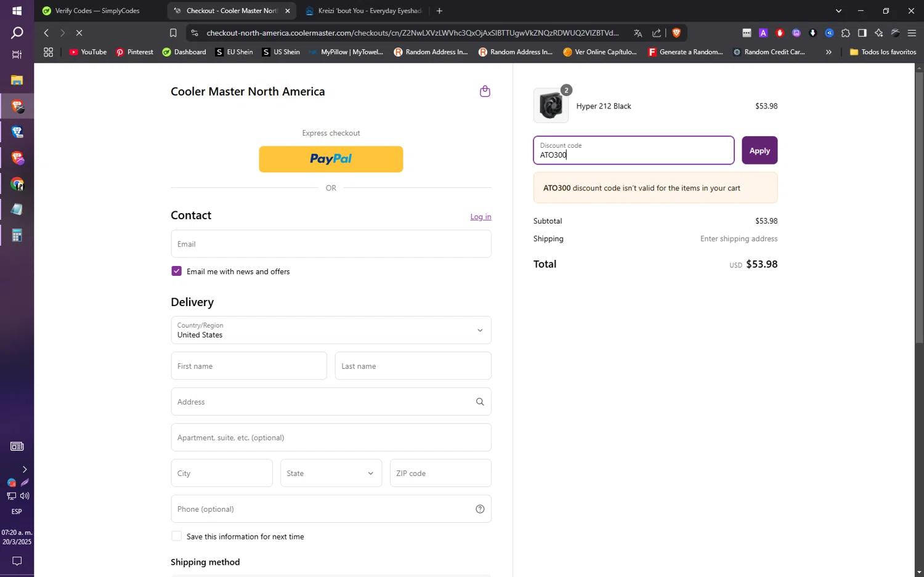This screenshot has height=577, width=924.
Task: Click the Phone (optional) field
Action: (x=331, y=509)
